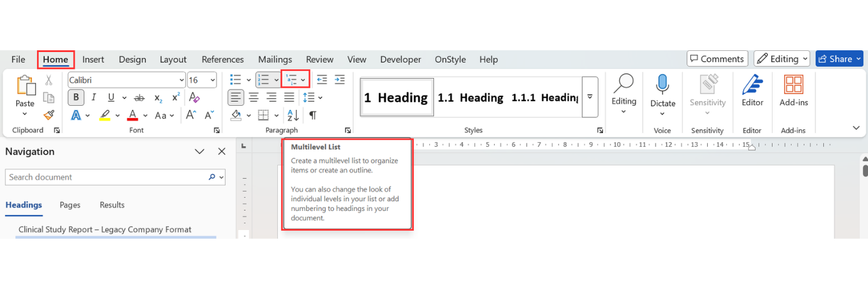Select Clinical Study Report heading entry
Viewport: 868px width, 289px height.
105,229
